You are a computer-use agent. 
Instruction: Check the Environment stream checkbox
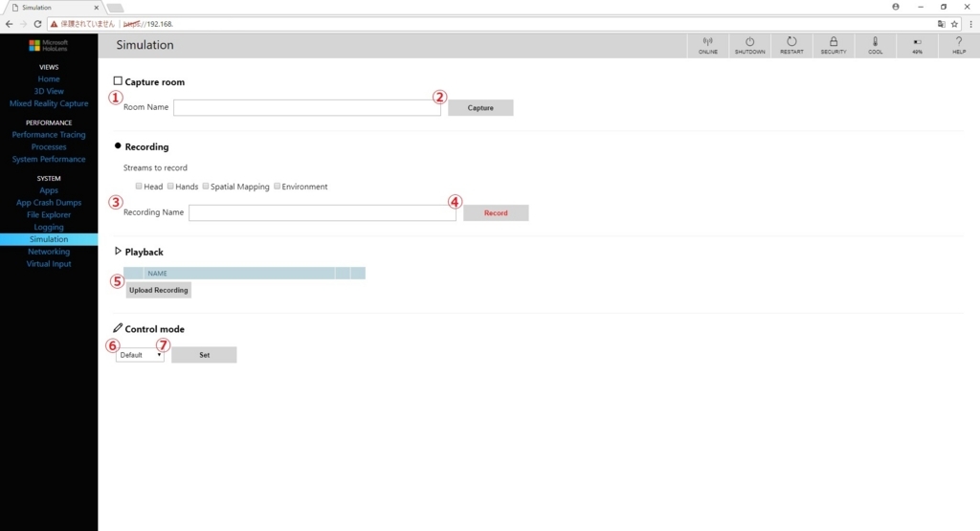coord(277,187)
